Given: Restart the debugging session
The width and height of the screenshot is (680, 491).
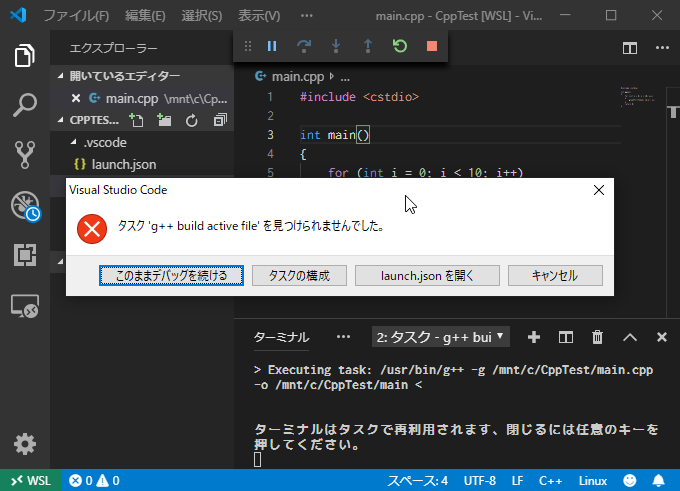Looking at the screenshot, I should [400, 46].
